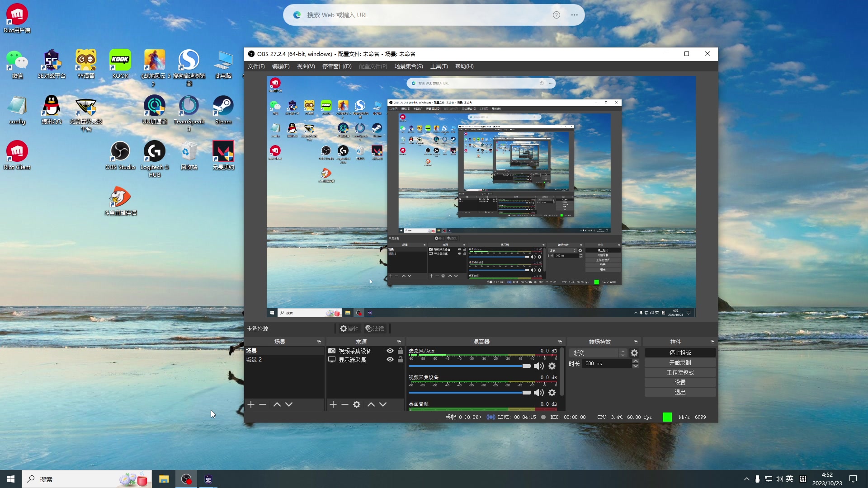This screenshot has height=488, width=868.
Task: Open the 5E对战平台 desktop icon
Action: [52, 64]
